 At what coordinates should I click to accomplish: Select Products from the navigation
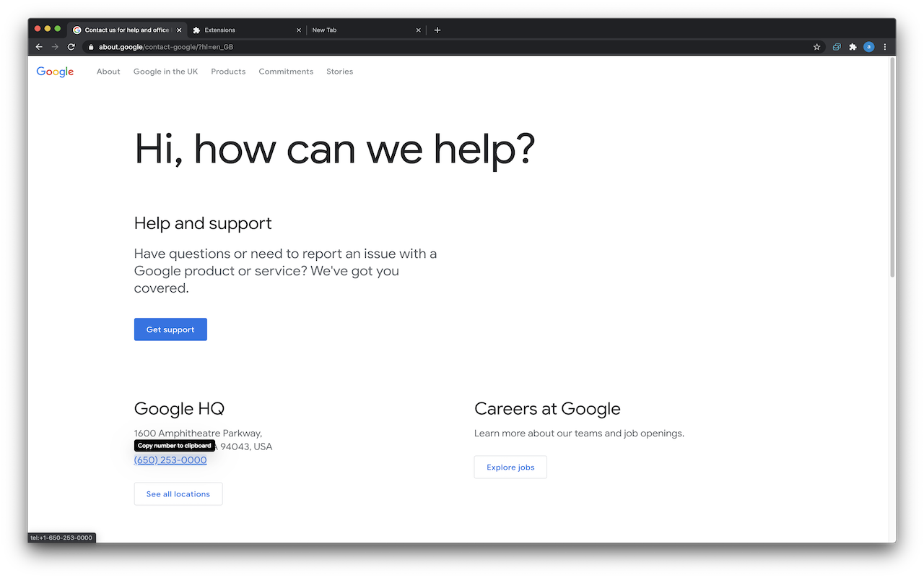pos(228,72)
